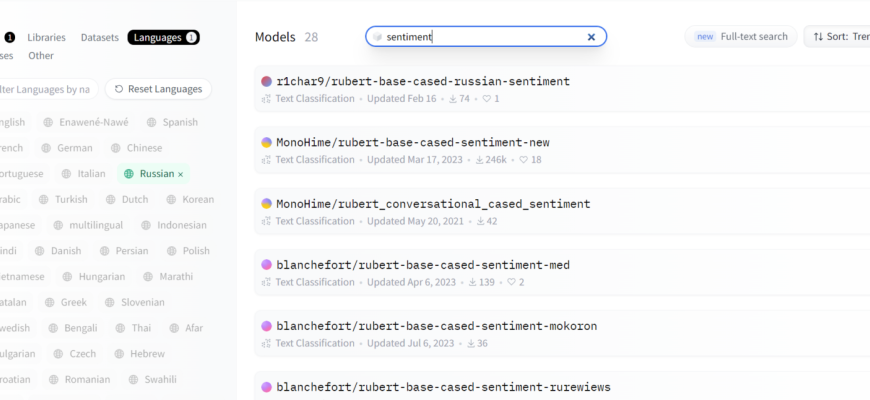Click the r1char9 author avatar icon
The width and height of the screenshot is (870, 400).
point(266,81)
